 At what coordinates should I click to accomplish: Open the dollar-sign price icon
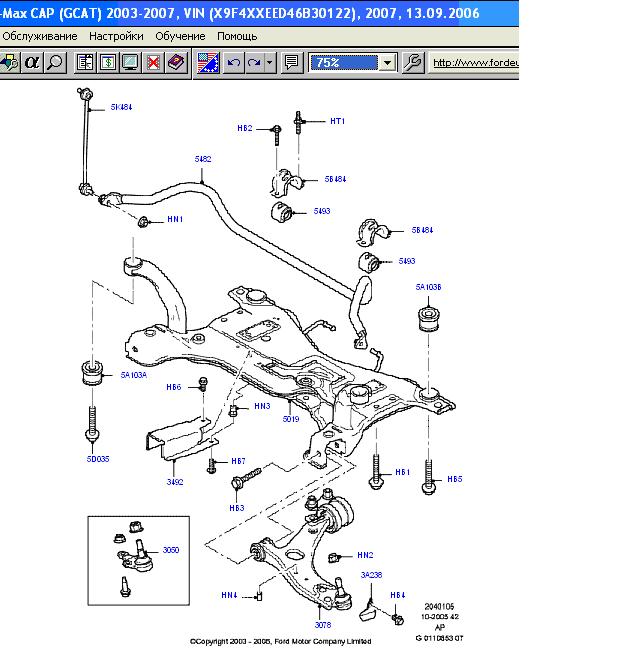[108, 63]
